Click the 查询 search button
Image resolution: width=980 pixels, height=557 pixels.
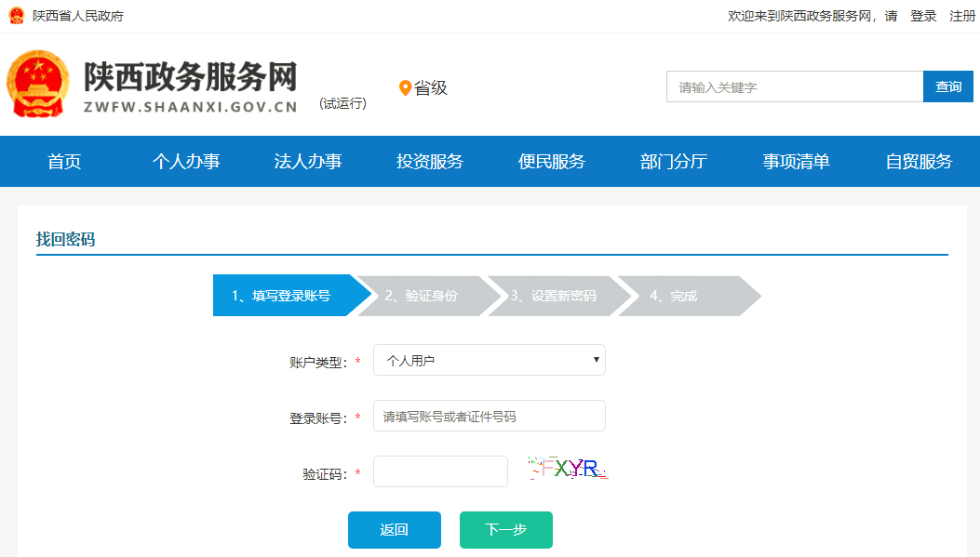tap(947, 86)
